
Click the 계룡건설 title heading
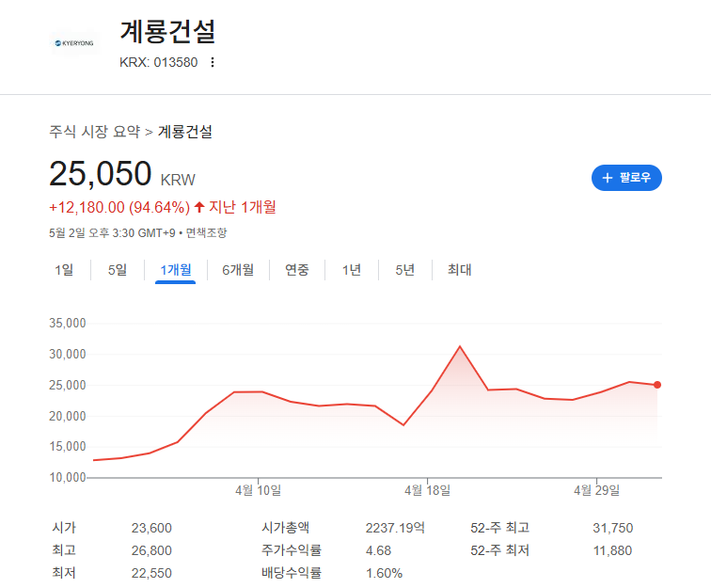tap(167, 32)
